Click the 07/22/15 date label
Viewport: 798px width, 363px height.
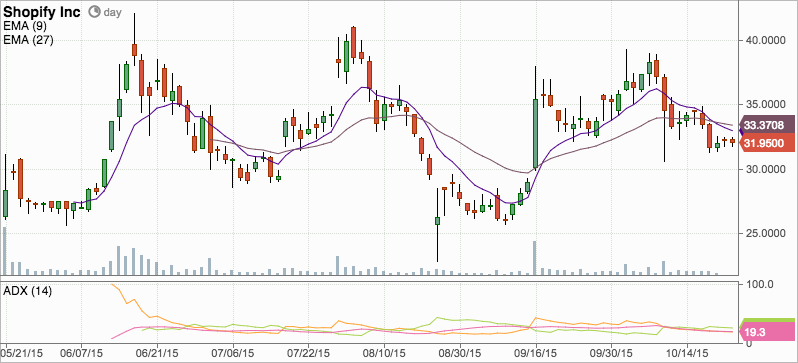pos(308,352)
